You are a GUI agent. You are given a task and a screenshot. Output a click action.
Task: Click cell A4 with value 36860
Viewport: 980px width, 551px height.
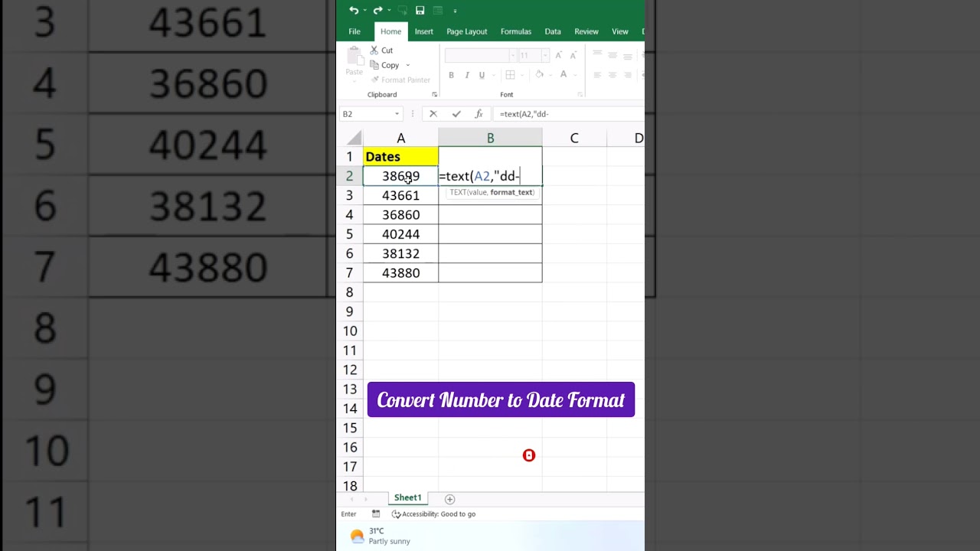tap(400, 215)
